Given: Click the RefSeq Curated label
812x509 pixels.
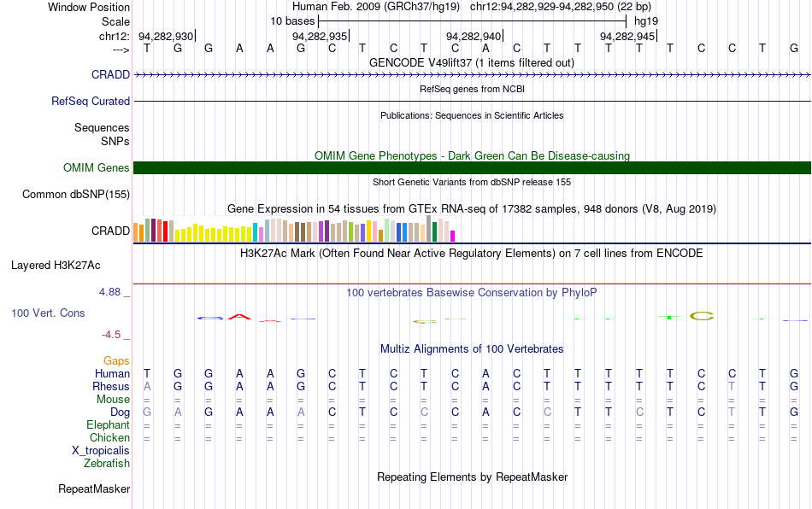Looking at the screenshot, I should pyautogui.click(x=90, y=101).
